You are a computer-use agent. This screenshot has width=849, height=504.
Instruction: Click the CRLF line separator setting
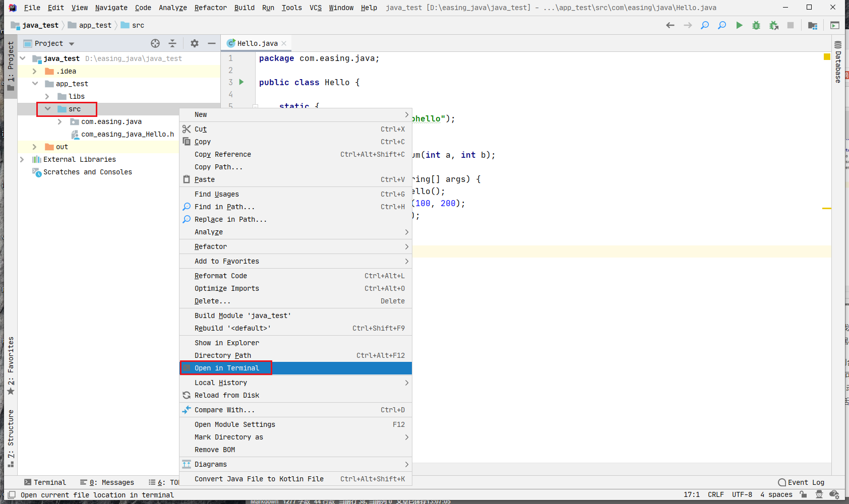coord(715,494)
